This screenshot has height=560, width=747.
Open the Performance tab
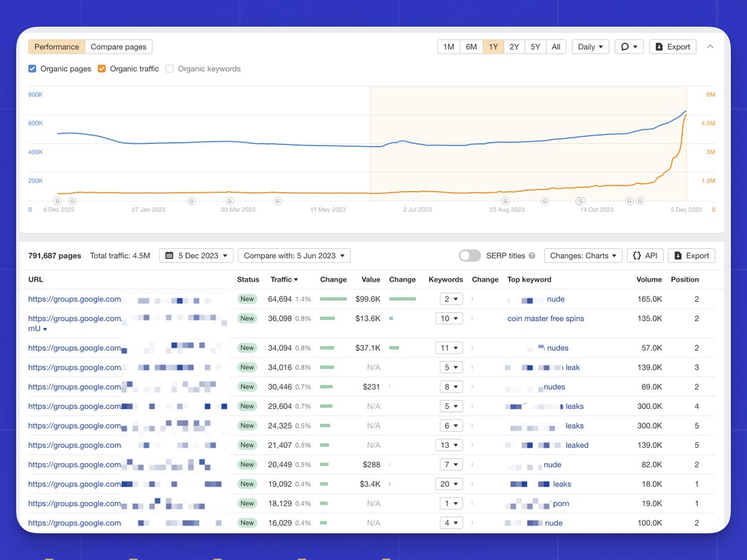tap(57, 47)
